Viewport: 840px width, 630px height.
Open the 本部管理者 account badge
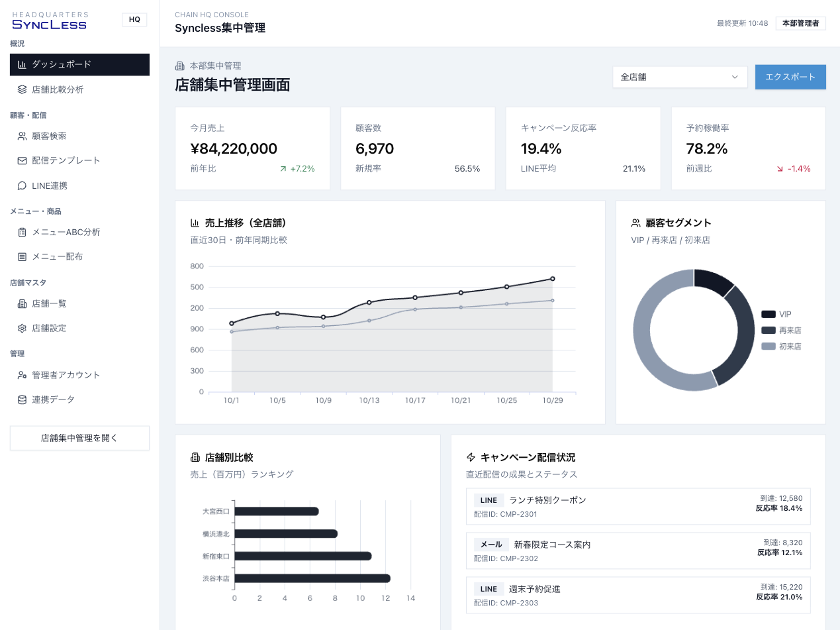tap(800, 23)
